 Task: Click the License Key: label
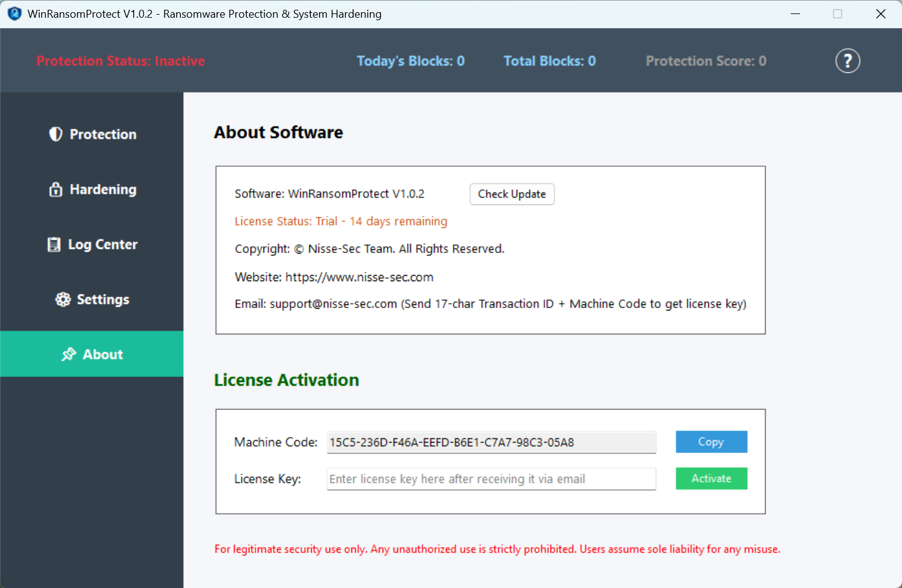point(268,479)
